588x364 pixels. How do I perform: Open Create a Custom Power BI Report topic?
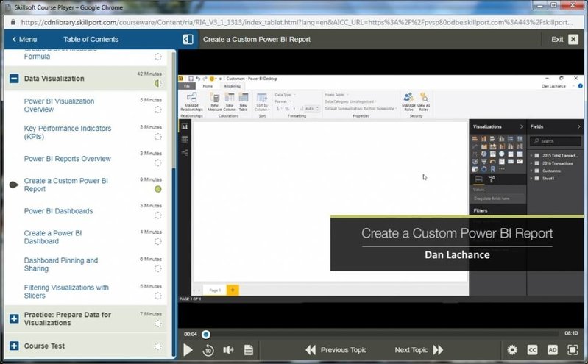66,185
